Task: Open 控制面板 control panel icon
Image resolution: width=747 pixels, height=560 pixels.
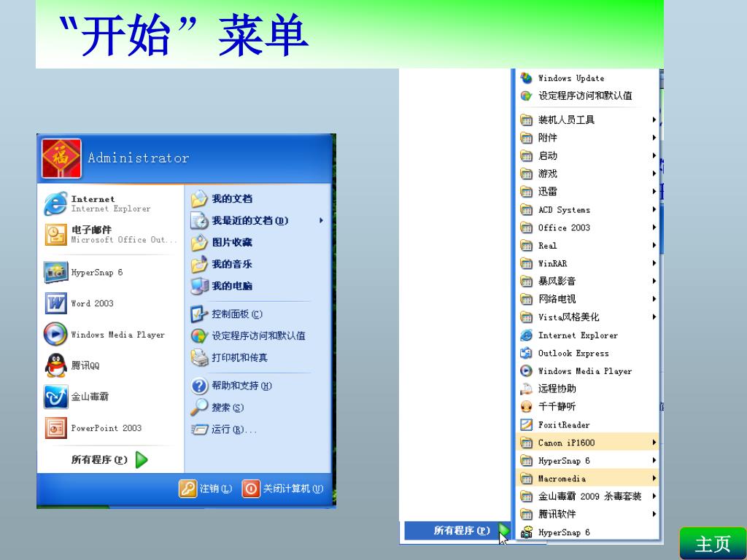Action: tap(199, 314)
